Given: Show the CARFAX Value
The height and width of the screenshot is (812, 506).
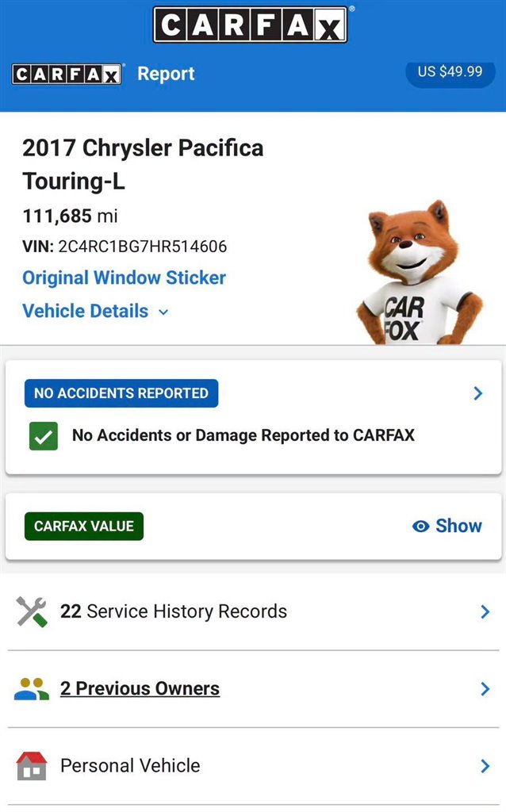Looking at the screenshot, I should (447, 527).
